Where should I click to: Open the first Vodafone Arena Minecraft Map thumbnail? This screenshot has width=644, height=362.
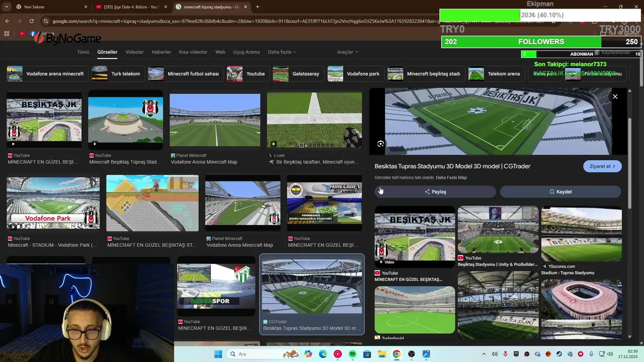point(215,121)
